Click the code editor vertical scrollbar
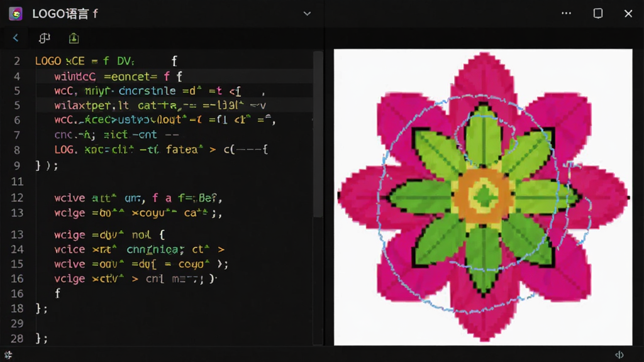644x362 pixels. click(x=318, y=134)
